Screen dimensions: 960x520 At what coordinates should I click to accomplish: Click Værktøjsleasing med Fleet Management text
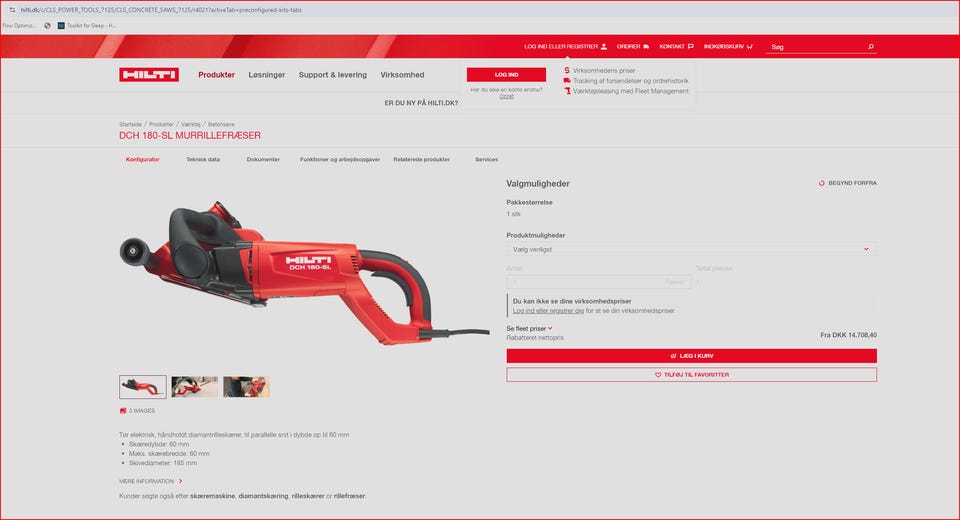[631, 91]
